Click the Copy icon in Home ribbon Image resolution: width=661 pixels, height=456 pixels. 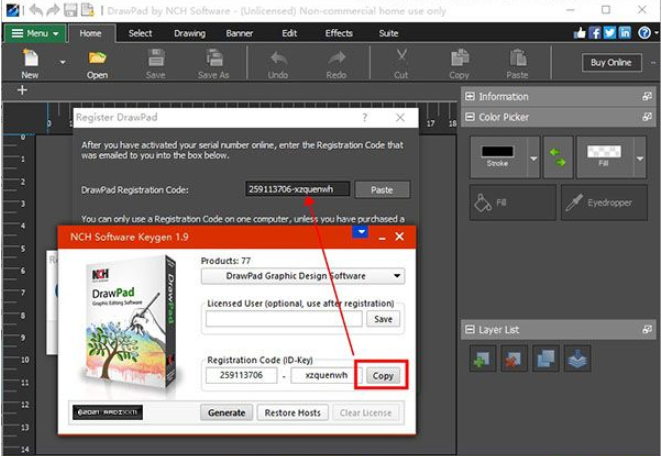click(459, 58)
